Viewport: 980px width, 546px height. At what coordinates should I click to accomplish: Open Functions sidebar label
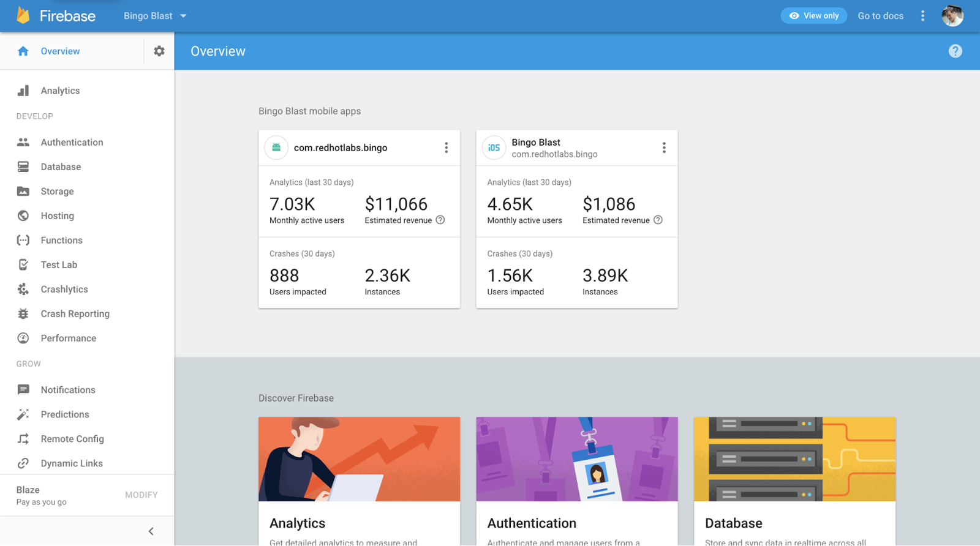tap(61, 240)
